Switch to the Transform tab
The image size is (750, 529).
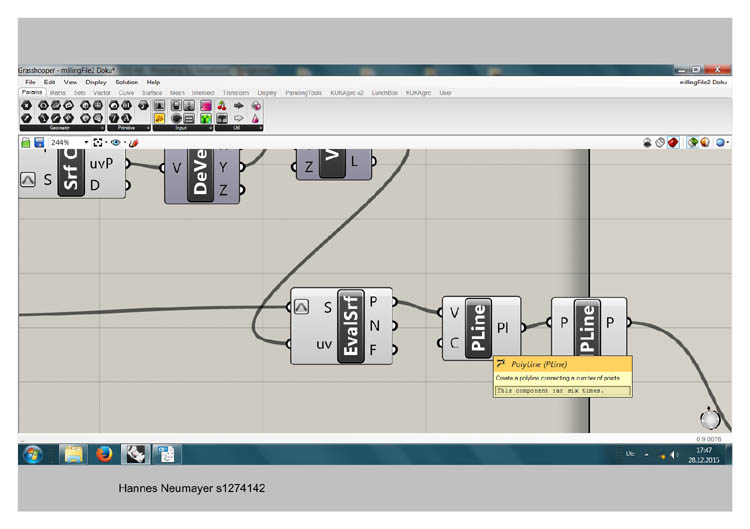coord(236,93)
